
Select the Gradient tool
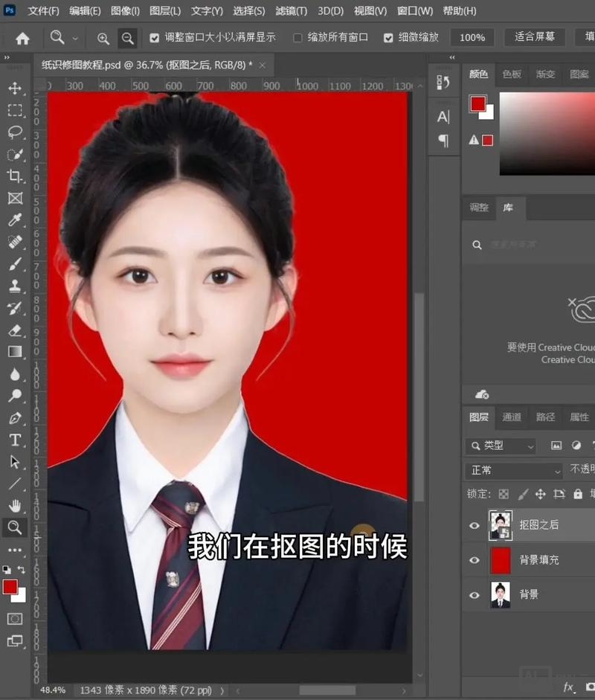pos(16,352)
